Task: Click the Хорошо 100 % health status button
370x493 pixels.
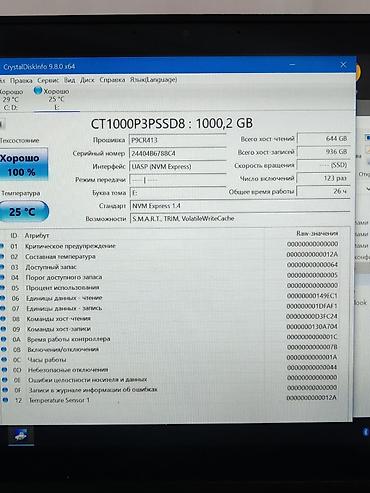Action: point(23,165)
